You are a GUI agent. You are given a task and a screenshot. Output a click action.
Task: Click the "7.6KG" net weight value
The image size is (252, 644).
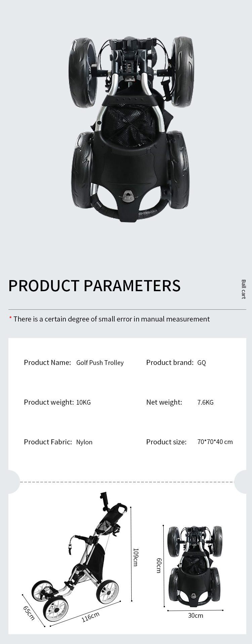pos(205,402)
